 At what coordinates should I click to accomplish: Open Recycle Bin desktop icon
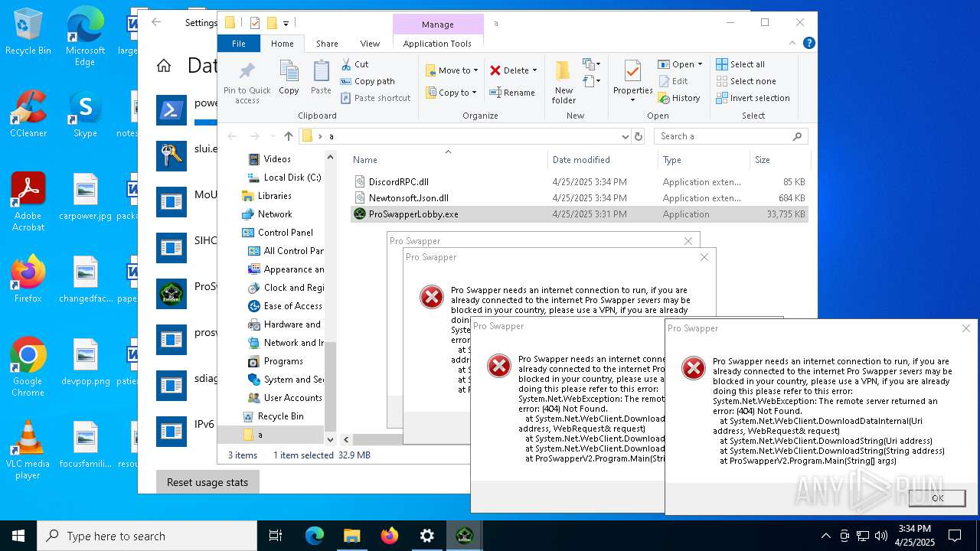[28, 32]
